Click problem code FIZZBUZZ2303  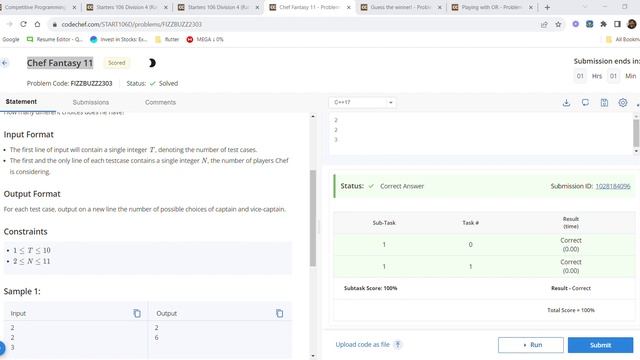[91, 83]
